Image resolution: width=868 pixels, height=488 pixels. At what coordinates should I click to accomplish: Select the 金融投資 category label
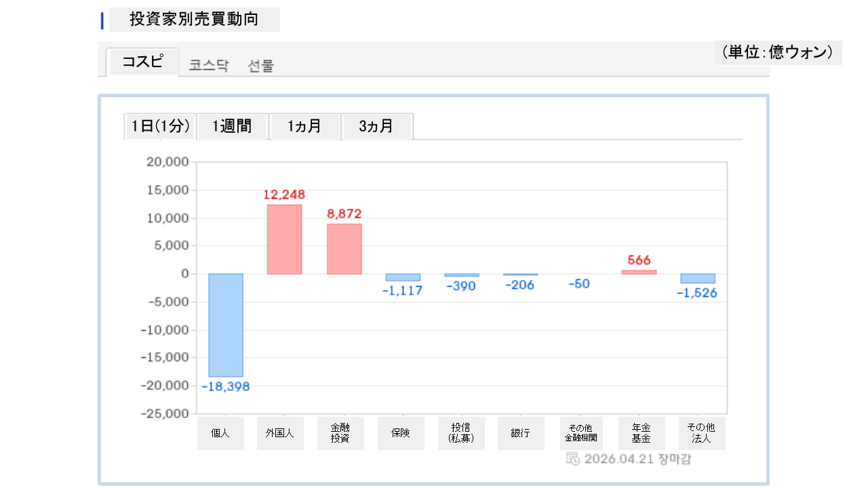coord(340,433)
